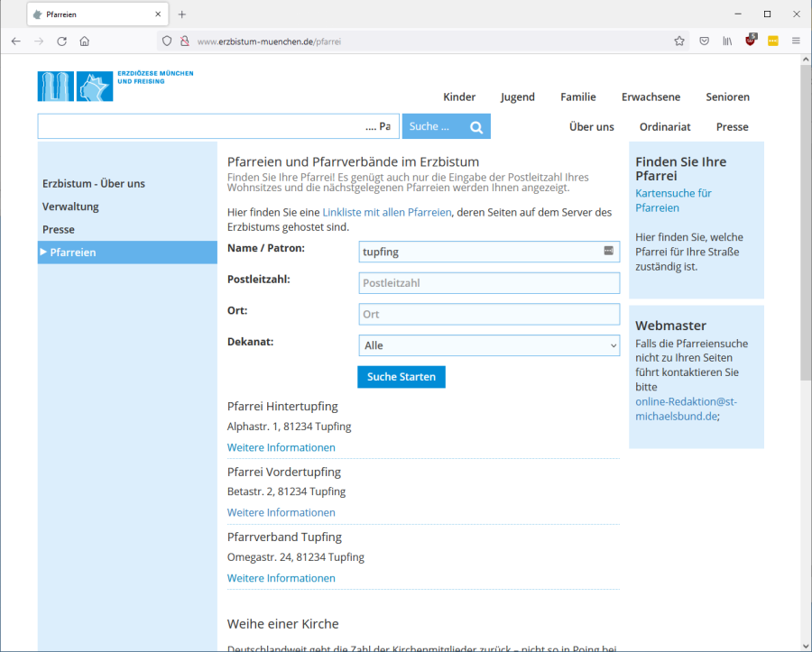Image resolution: width=812 pixels, height=652 pixels.
Task: Open the Familie menu item
Action: (577, 97)
